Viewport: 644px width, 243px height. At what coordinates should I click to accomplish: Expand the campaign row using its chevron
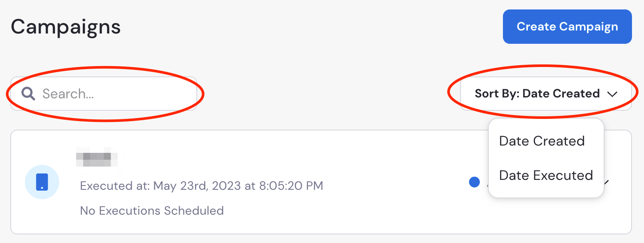(x=606, y=182)
